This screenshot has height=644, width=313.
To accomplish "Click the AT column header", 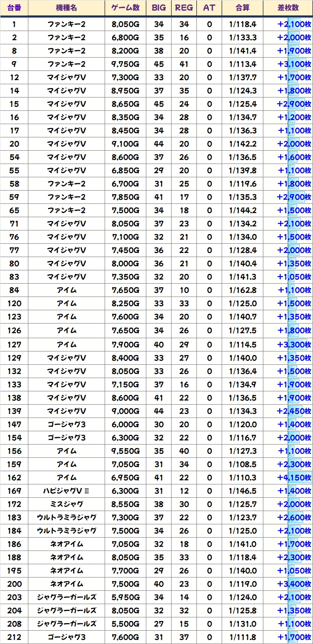I will point(209,8).
